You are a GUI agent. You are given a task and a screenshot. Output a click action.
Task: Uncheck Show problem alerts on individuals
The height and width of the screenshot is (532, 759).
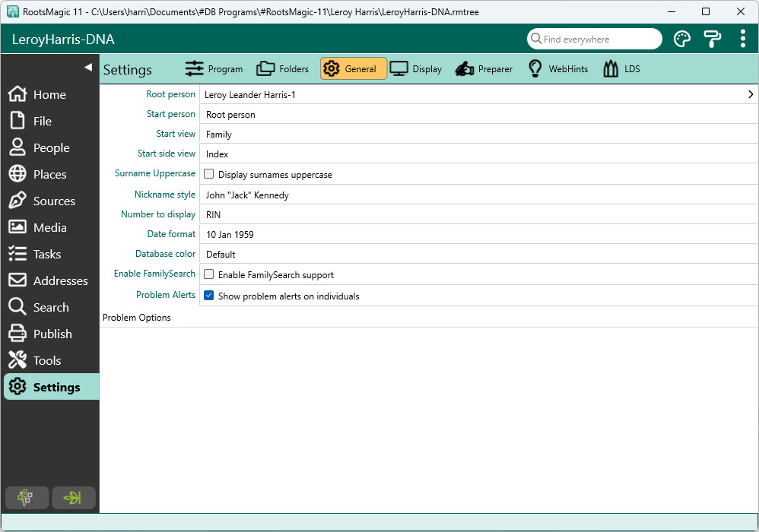[x=209, y=296]
